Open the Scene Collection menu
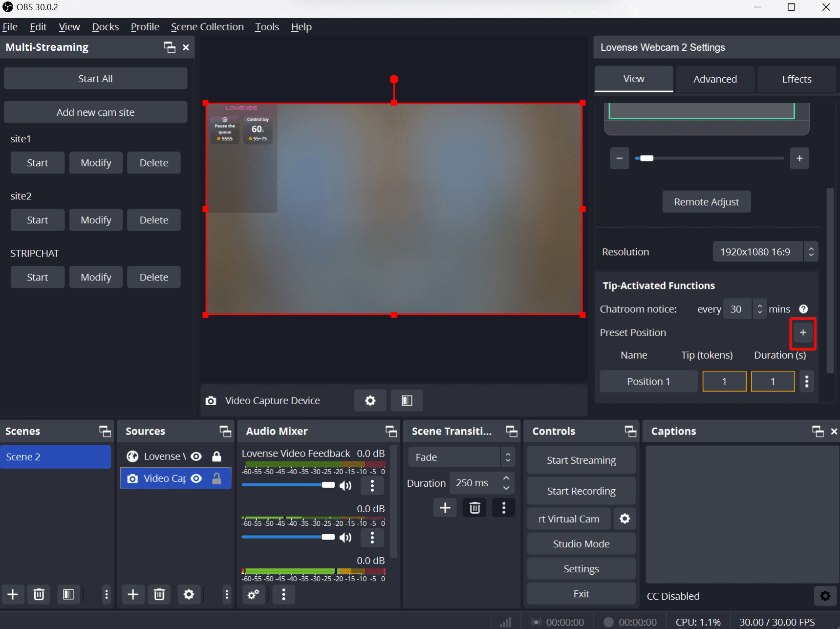This screenshot has height=629, width=840. pos(207,27)
